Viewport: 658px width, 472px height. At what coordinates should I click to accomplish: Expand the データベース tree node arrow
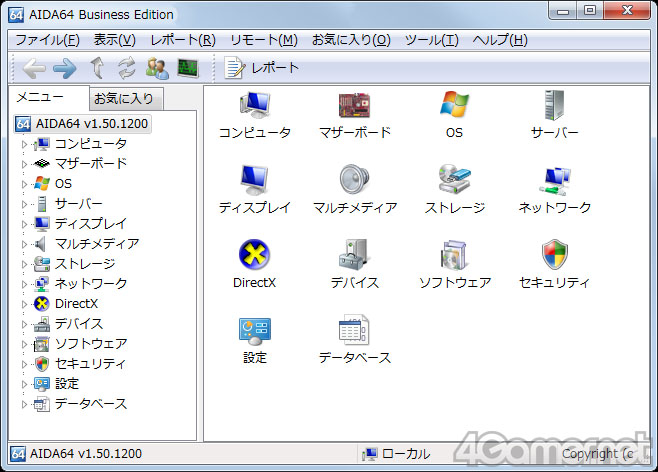(24, 404)
